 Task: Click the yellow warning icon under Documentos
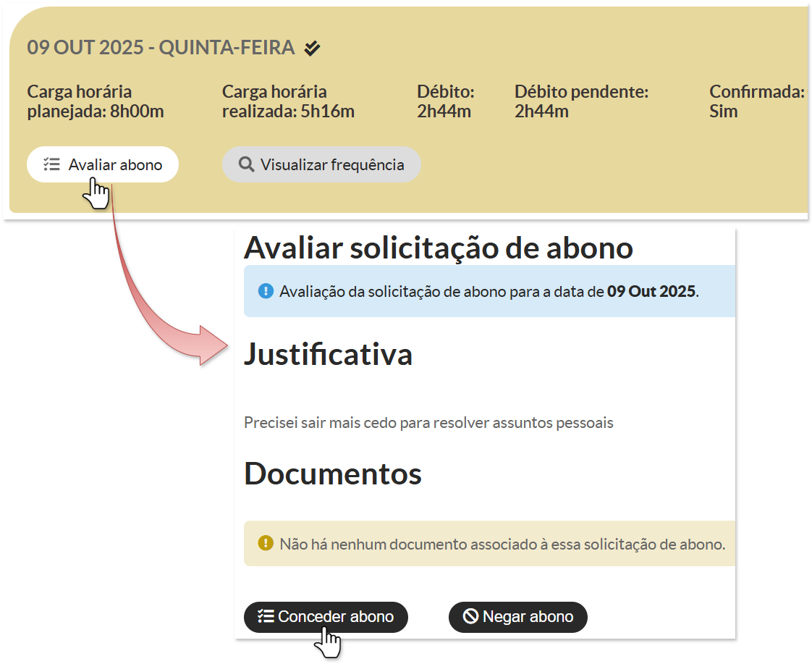[266, 543]
